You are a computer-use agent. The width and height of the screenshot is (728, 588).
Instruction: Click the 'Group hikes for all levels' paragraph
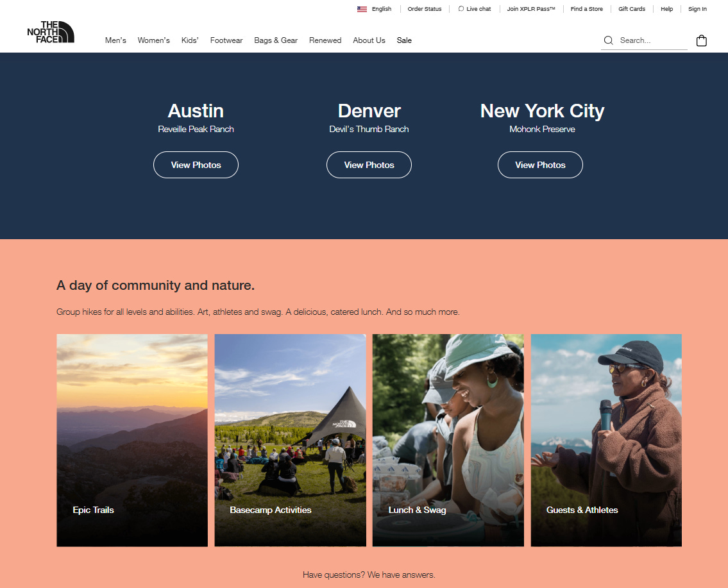[x=258, y=312]
